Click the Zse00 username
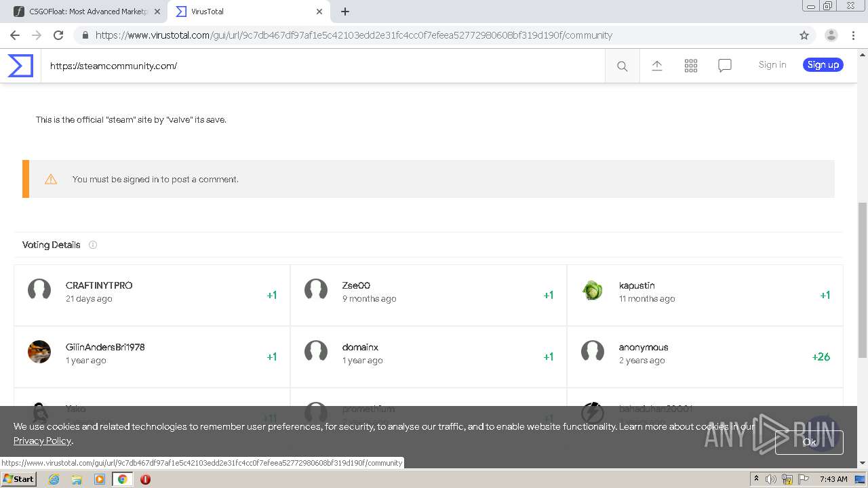 pyautogui.click(x=356, y=285)
